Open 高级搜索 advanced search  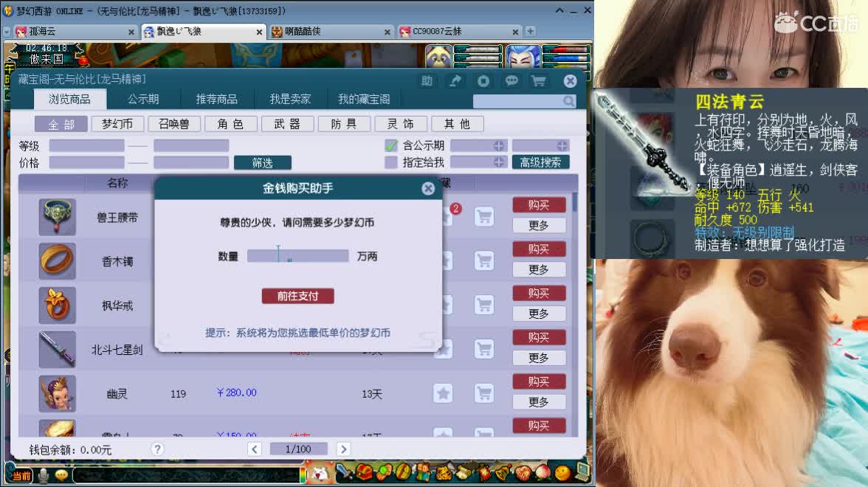540,162
